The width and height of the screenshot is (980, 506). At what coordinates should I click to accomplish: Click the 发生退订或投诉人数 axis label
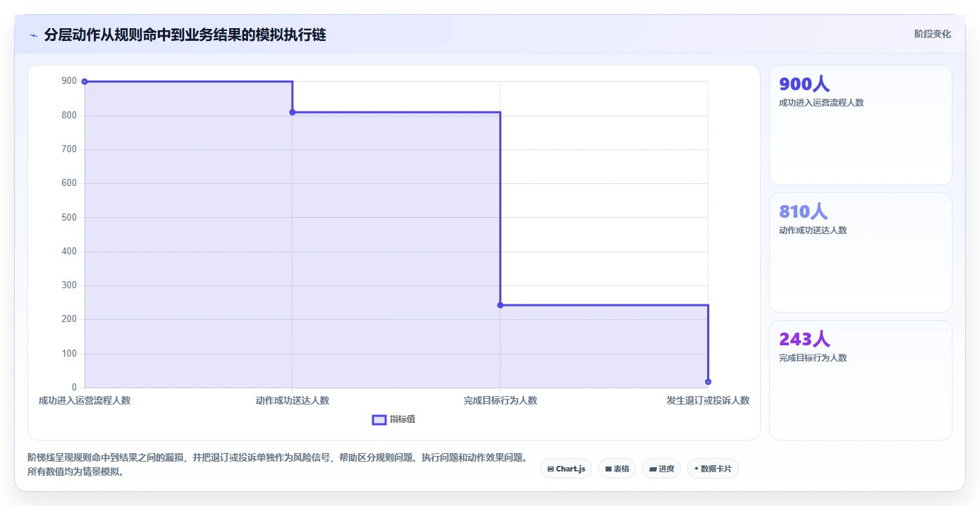tap(708, 400)
